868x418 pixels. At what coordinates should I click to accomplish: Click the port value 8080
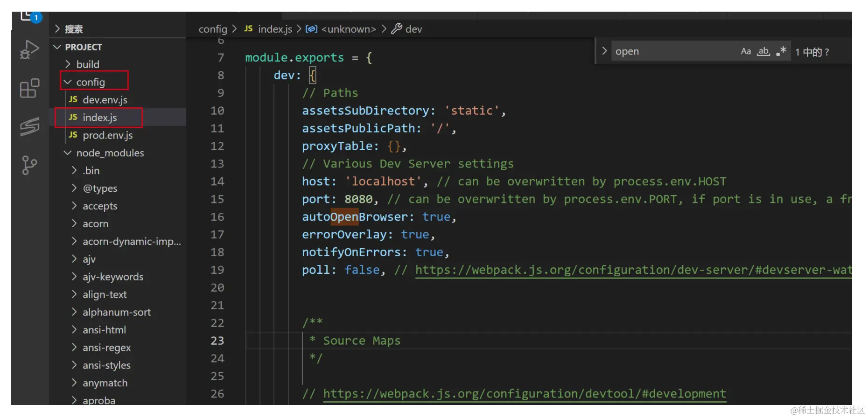pyautogui.click(x=358, y=200)
